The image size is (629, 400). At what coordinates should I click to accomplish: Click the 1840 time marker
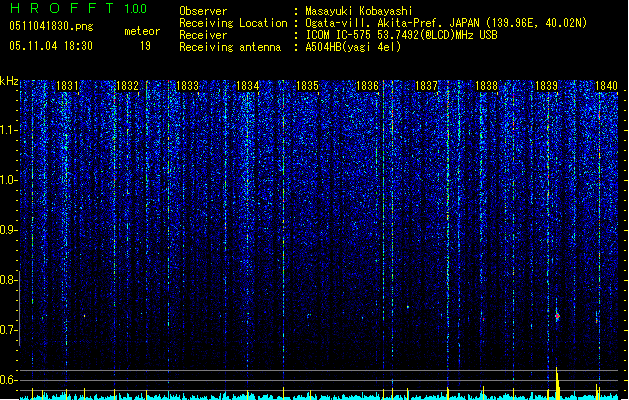(x=606, y=86)
